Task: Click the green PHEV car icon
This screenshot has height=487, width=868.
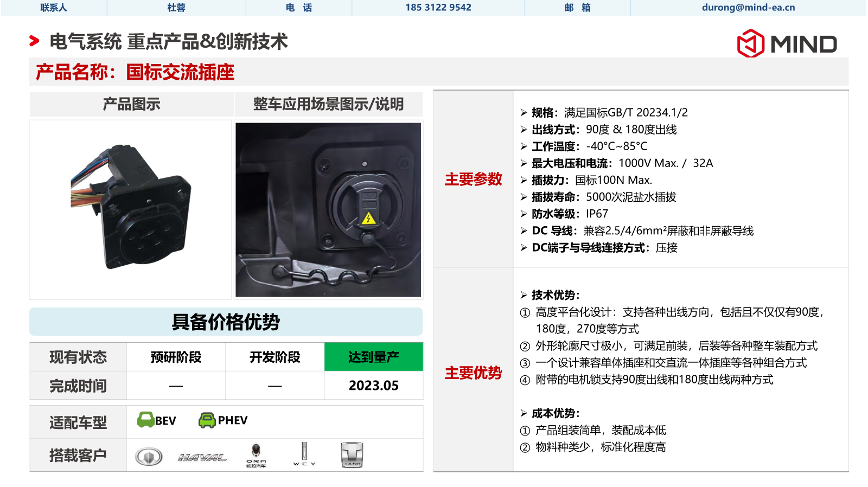Action: point(207,420)
